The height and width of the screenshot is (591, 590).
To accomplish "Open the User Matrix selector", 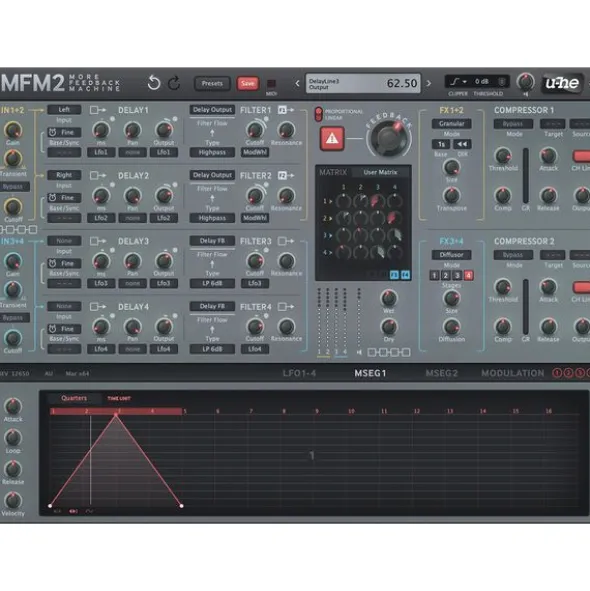I will (380, 172).
